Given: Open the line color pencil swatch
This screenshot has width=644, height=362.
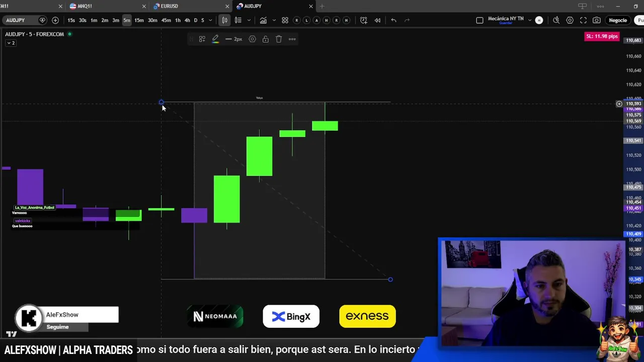Looking at the screenshot, I should pyautogui.click(x=215, y=39).
